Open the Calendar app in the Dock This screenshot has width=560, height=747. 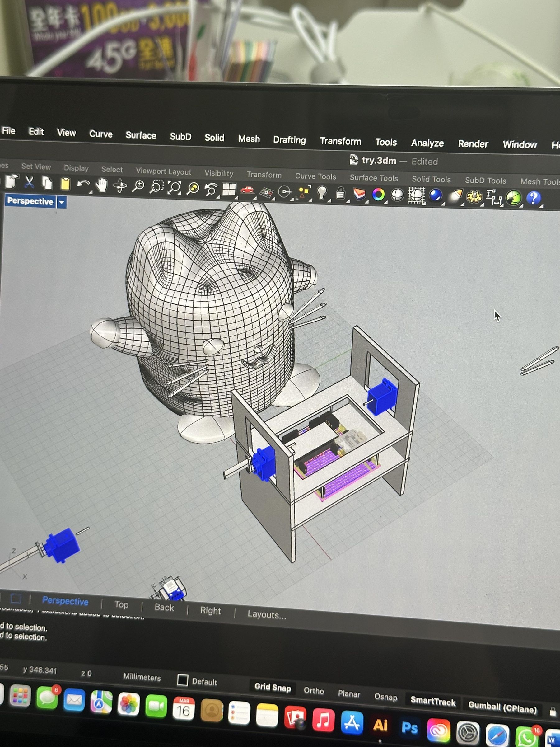coord(184,708)
